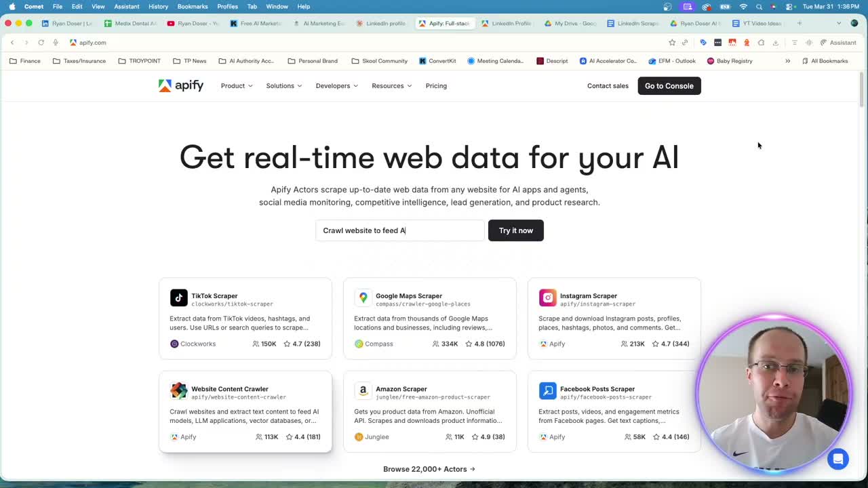Show hidden bookmarks with double chevron
The width and height of the screenshot is (868, 488).
click(x=788, y=61)
